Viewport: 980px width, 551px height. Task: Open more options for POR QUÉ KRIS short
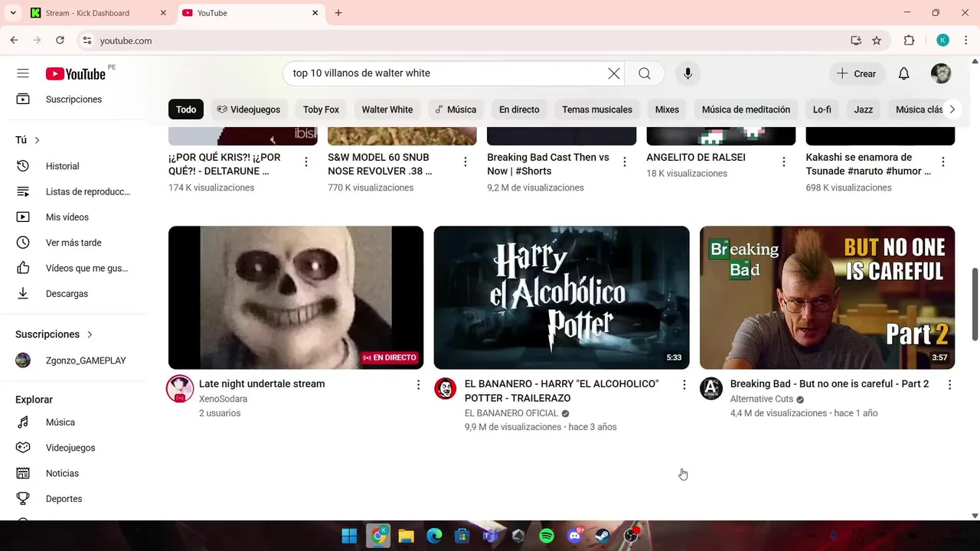pos(306,161)
